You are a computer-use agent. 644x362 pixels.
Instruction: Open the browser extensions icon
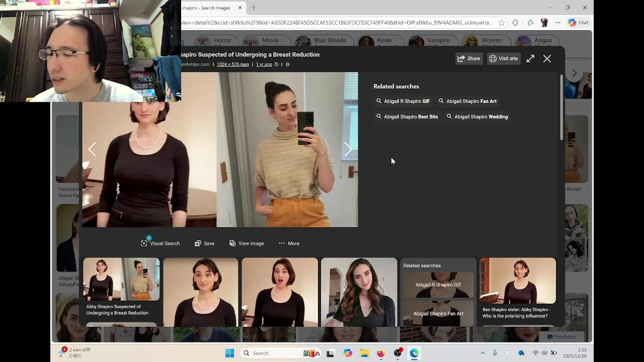click(x=515, y=23)
